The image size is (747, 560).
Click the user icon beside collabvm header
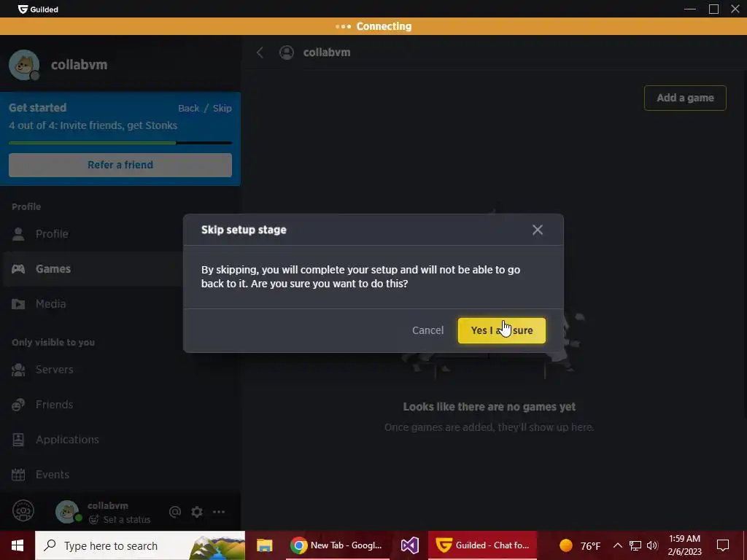tap(286, 52)
